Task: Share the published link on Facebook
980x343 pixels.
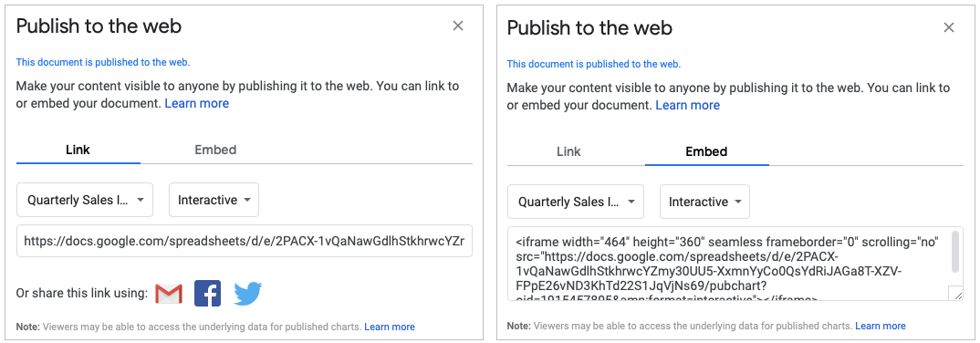Action: [x=207, y=293]
